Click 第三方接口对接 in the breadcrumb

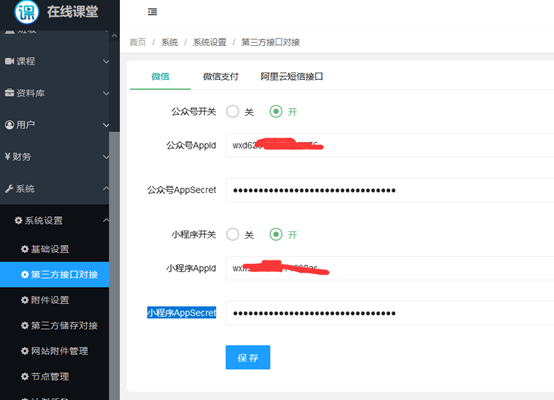pyautogui.click(x=270, y=42)
